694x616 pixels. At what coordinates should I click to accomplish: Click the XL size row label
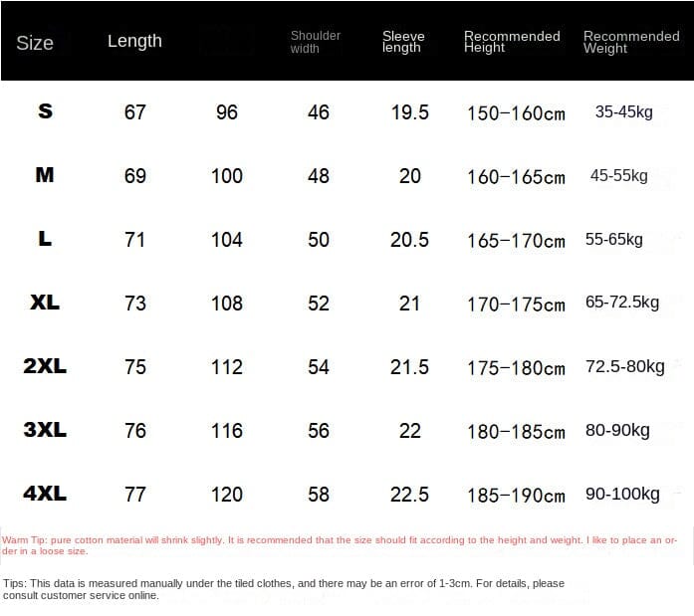[x=45, y=303]
